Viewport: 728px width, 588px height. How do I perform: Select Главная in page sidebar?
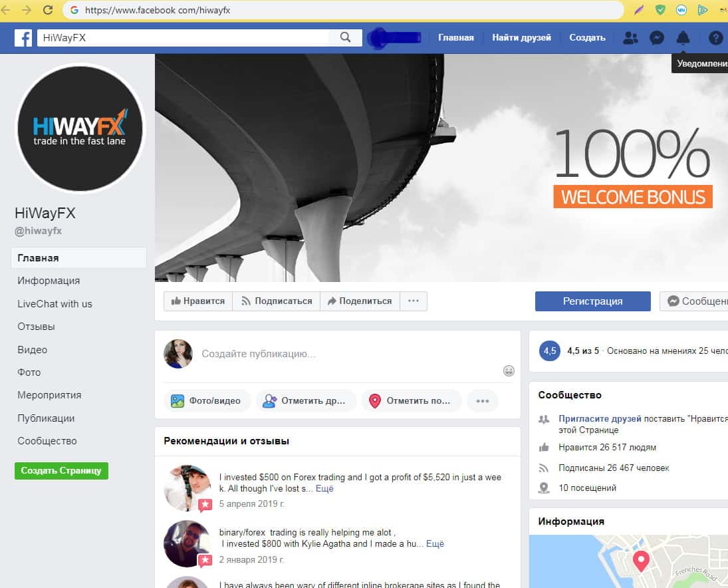78,258
